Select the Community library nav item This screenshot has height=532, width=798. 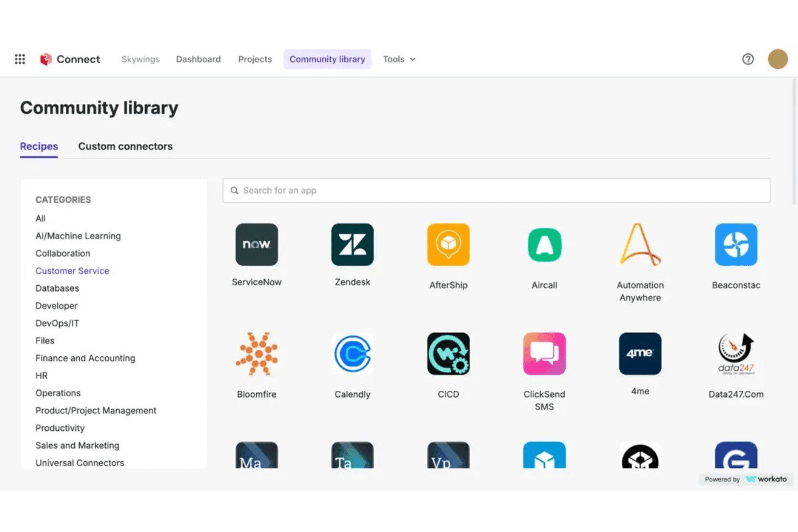pos(327,59)
